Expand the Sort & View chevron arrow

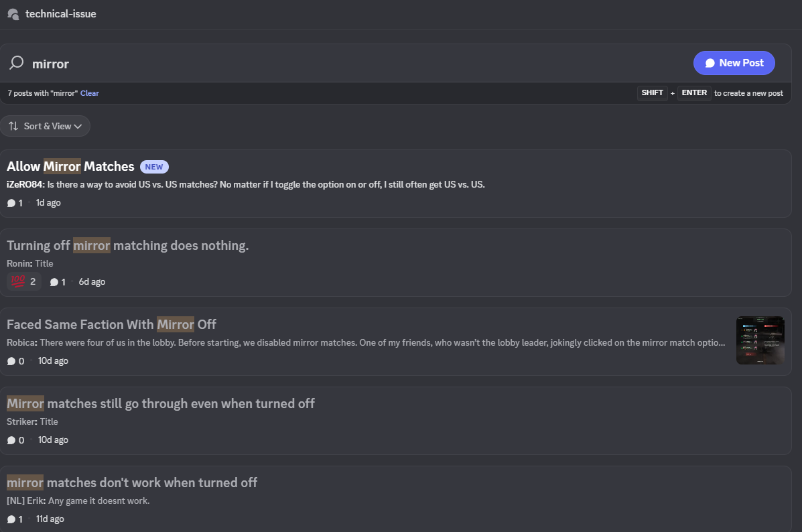(78, 126)
